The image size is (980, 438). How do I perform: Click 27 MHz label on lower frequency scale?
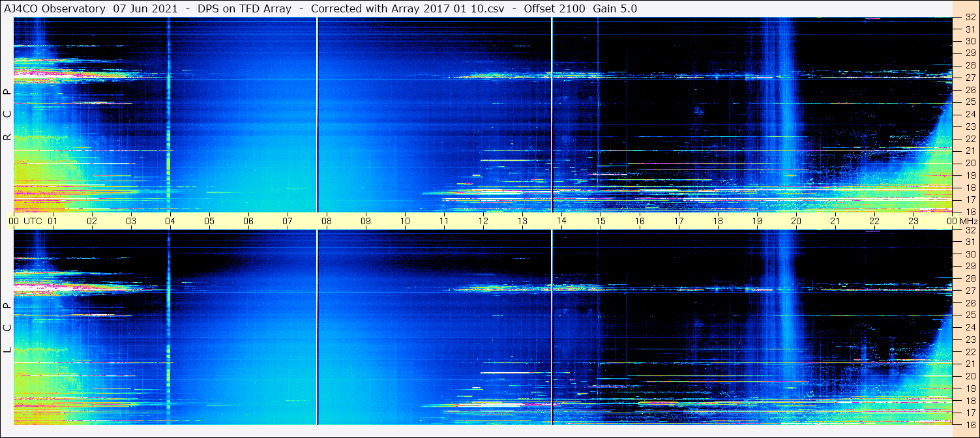coord(970,291)
